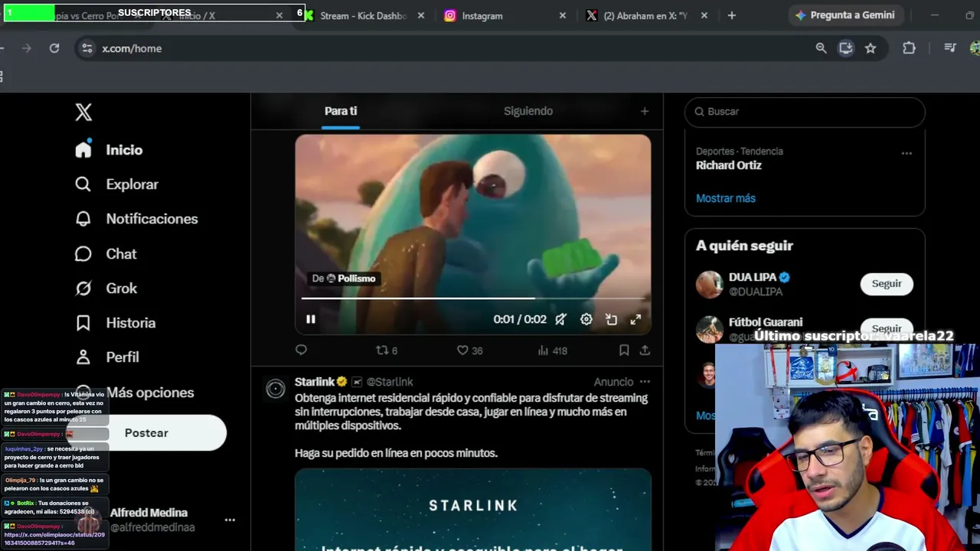Screen dimensions: 980x551
Task: Go to Inicio in the X sidebar
Action: point(109,150)
